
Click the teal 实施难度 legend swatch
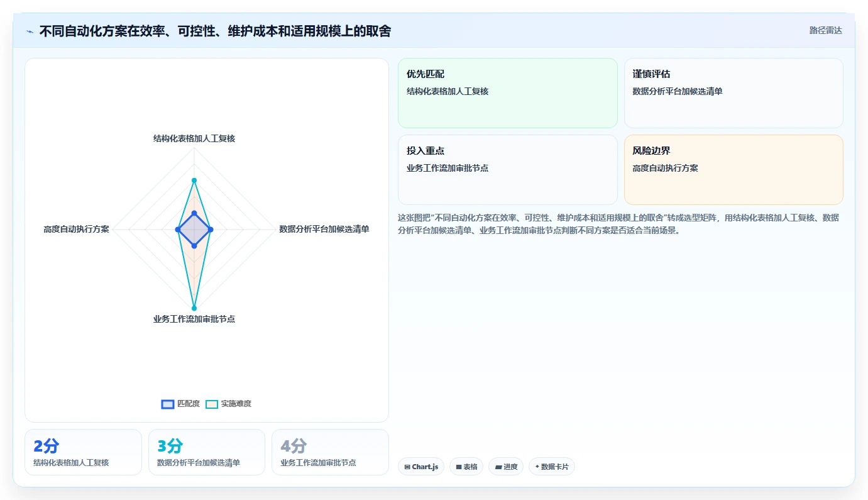212,404
